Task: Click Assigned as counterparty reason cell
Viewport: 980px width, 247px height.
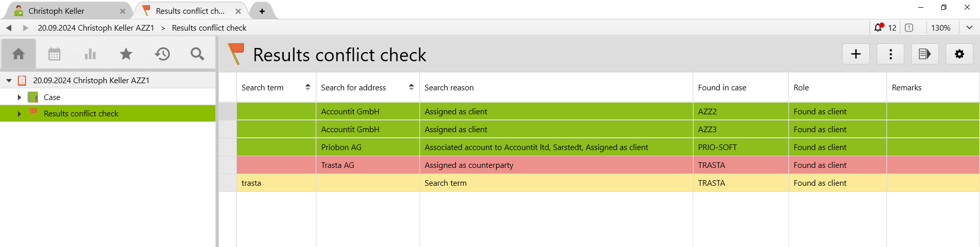Action: coord(556,165)
